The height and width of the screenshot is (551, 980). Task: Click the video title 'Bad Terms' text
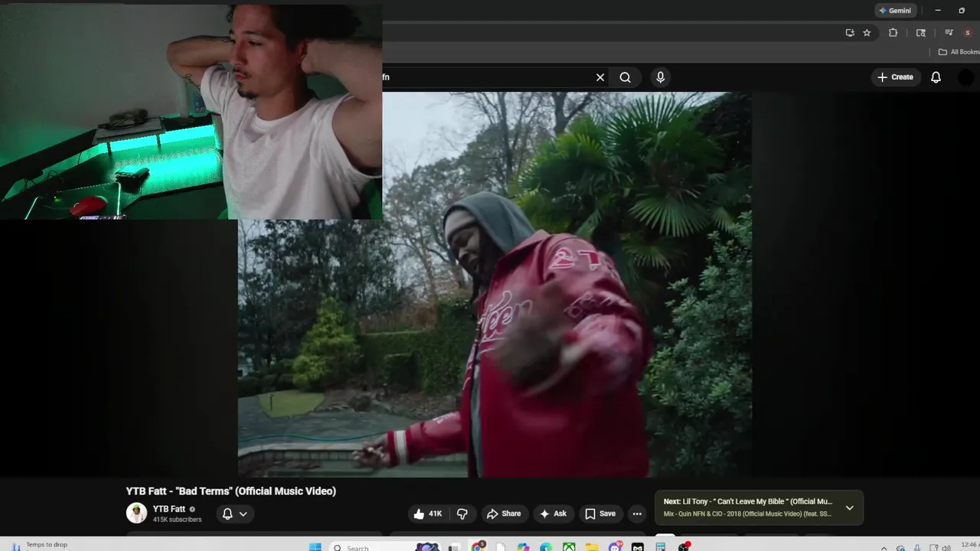[231, 491]
